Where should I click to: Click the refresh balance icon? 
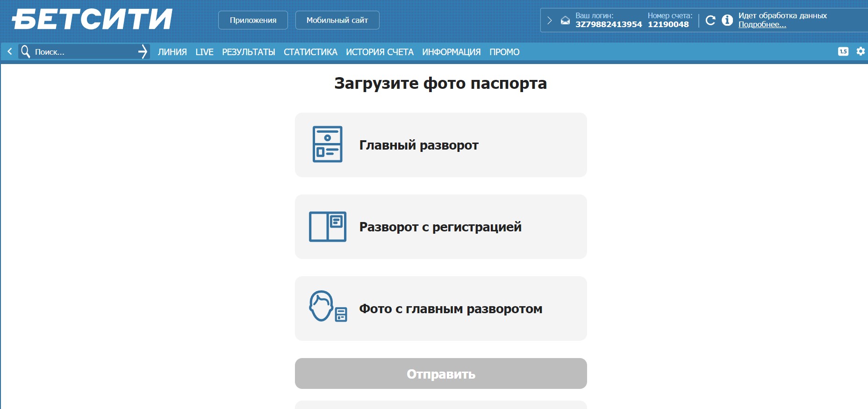click(x=710, y=20)
